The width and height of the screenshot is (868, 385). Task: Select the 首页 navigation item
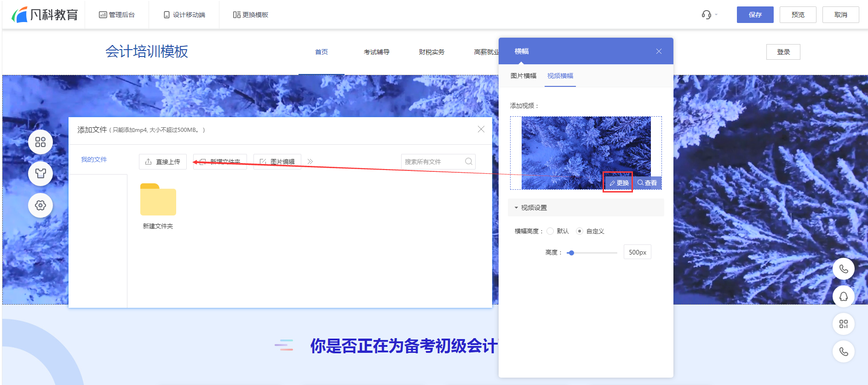(x=322, y=52)
